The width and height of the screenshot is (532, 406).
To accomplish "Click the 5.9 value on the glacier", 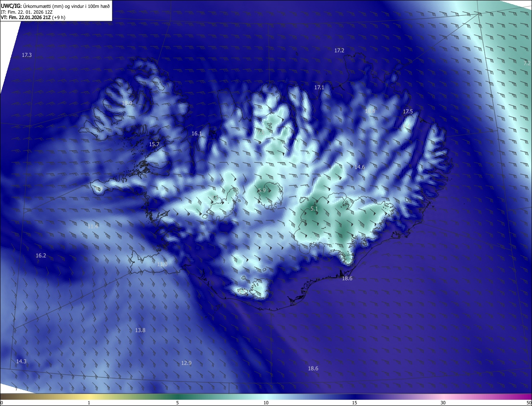I will [261, 190].
